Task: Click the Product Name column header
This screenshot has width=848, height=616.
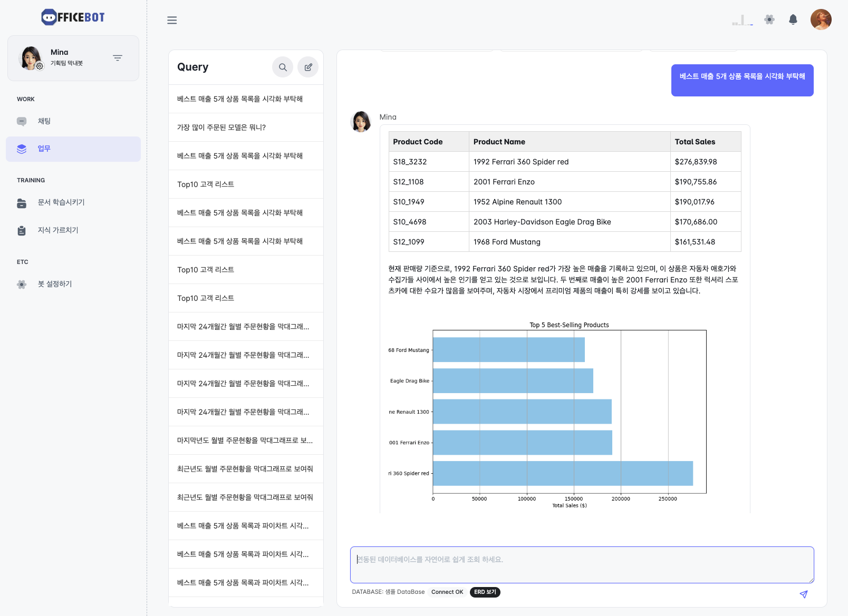Action: click(x=570, y=142)
